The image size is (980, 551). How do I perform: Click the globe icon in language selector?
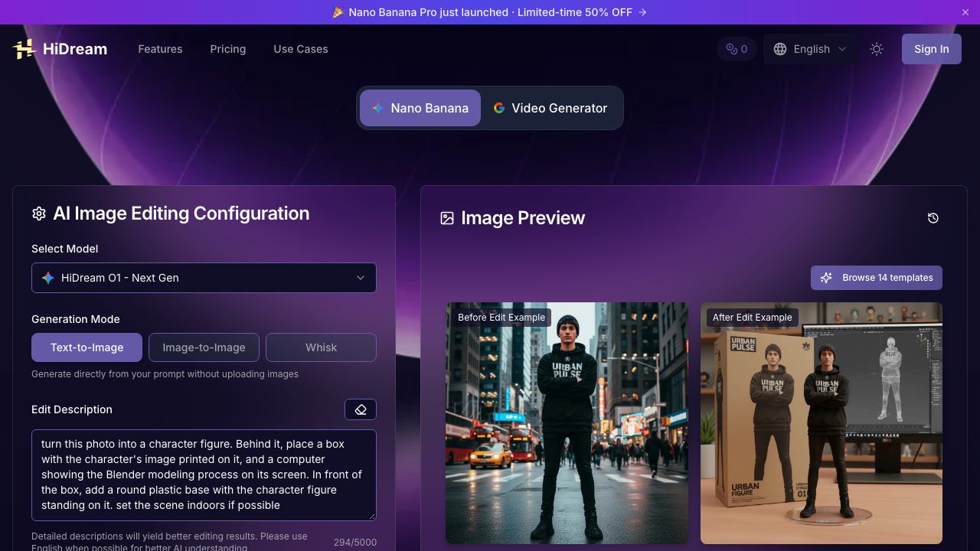click(x=780, y=49)
